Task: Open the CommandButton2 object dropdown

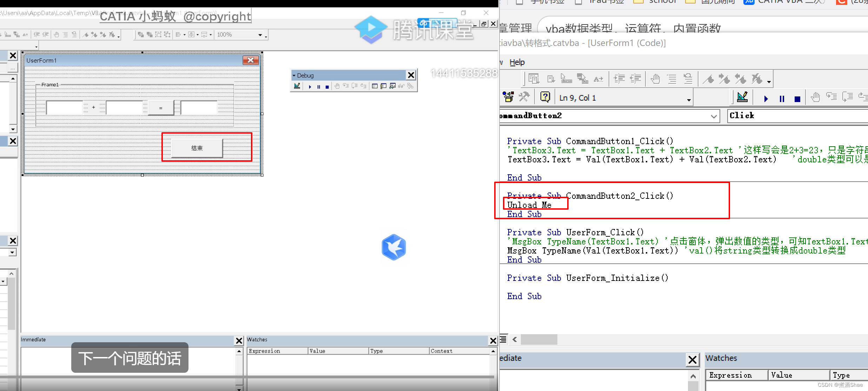Action: (x=714, y=116)
